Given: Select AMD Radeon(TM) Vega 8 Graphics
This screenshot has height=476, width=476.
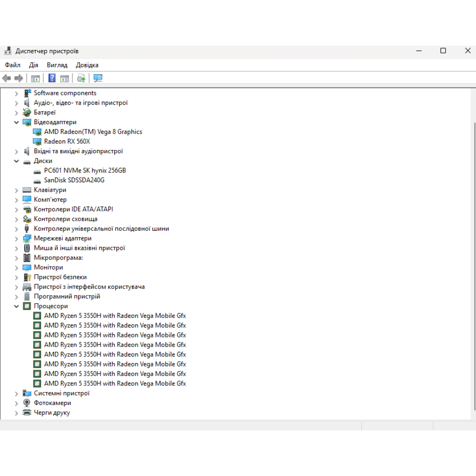Looking at the screenshot, I should tap(93, 132).
